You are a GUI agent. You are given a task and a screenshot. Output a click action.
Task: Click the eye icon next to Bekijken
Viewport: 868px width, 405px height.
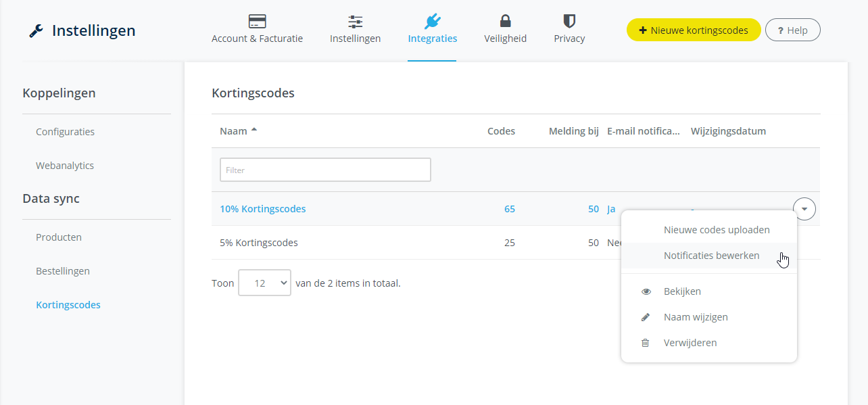coord(646,291)
